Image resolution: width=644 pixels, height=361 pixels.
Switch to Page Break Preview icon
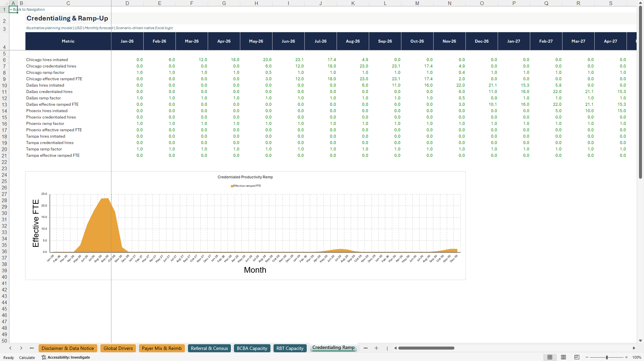coord(577,357)
